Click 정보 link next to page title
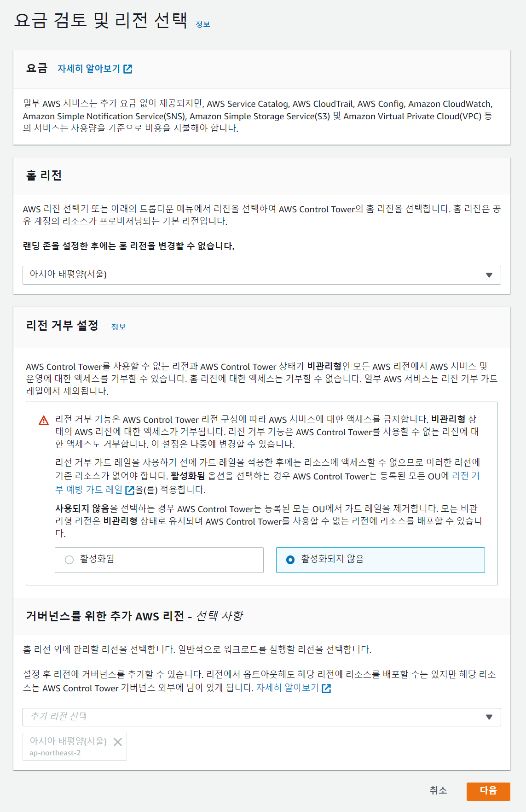Screen dimensions: 526x812 [x=203, y=24]
